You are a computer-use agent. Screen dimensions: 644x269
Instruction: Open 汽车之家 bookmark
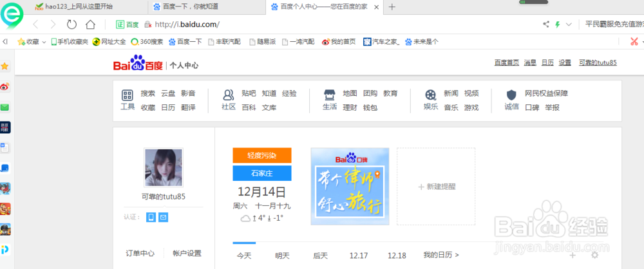tap(381, 41)
